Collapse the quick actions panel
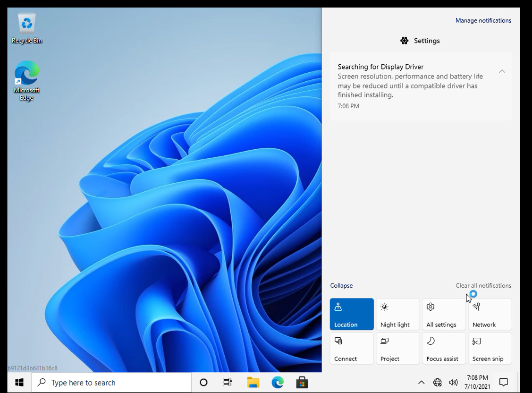Viewport: 532px width, 393px height. [341, 285]
